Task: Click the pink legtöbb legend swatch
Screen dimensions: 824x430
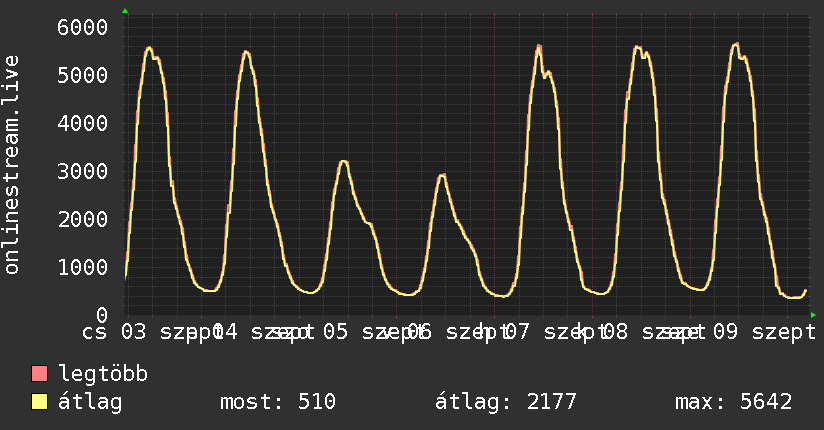Action: click(x=39, y=374)
